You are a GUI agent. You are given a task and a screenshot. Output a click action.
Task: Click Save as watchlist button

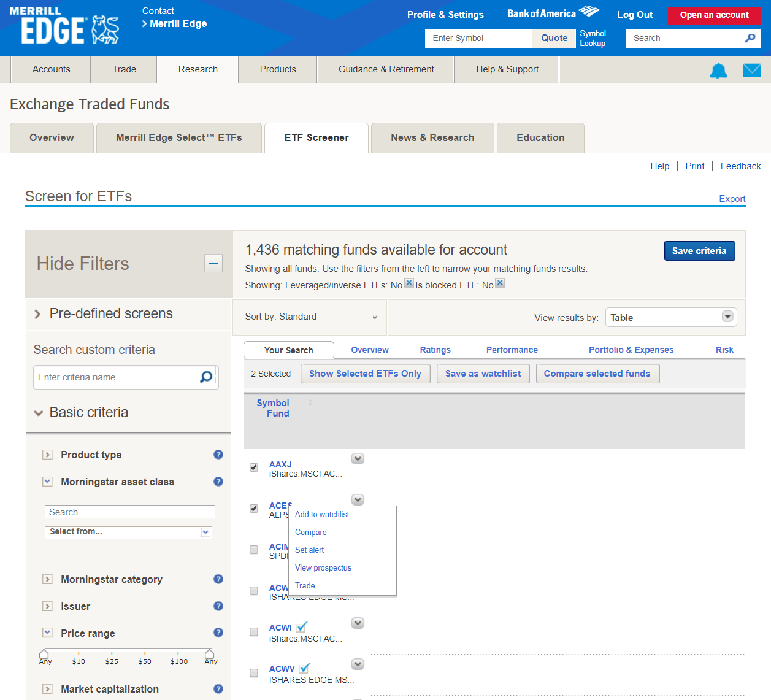(483, 374)
